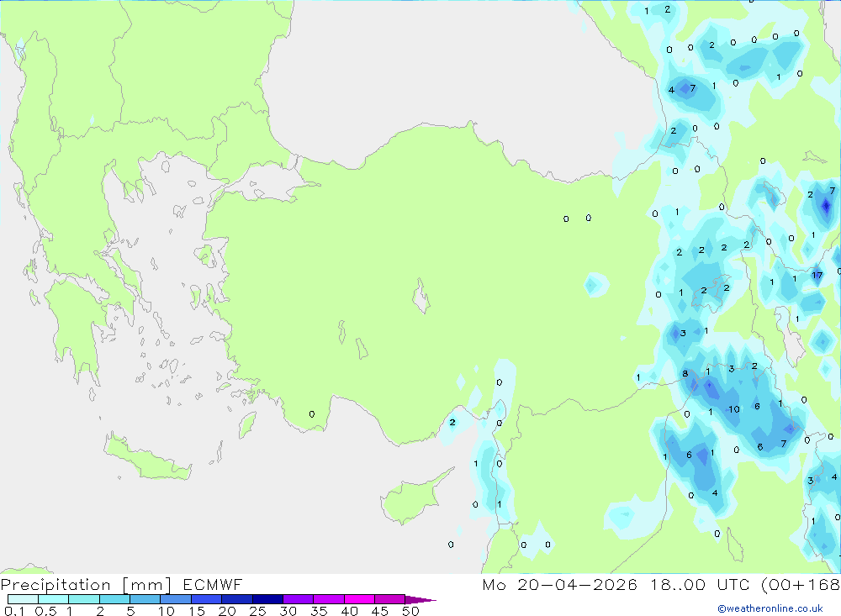Click the 30 legend scale label
Image resolution: width=841 pixels, height=616 pixels.
click(288, 611)
